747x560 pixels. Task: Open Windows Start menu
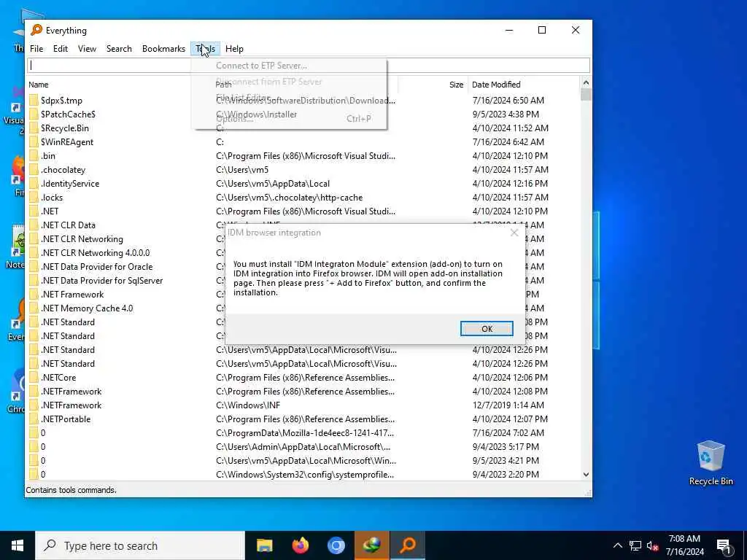click(x=18, y=545)
